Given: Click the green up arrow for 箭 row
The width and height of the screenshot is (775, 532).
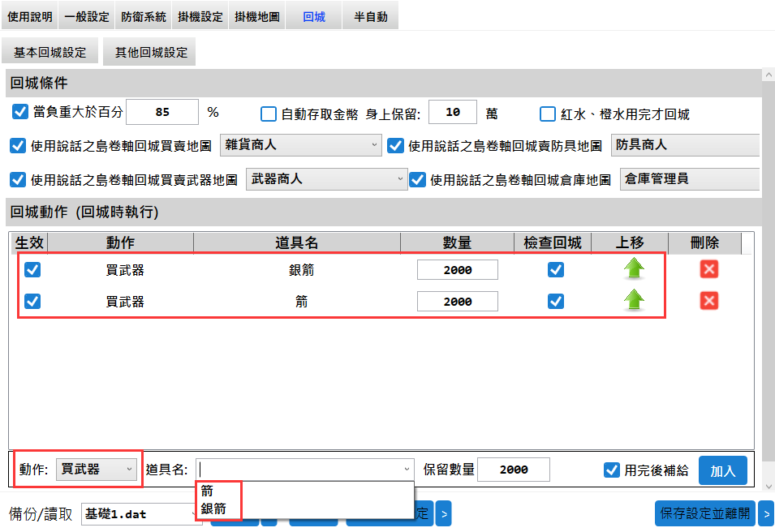Looking at the screenshot, I should pos(634,301).
